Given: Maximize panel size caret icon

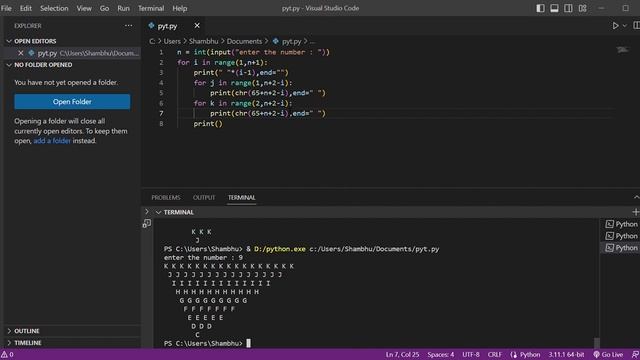Looking at the screenshot, I should click(x=636, y=198).
